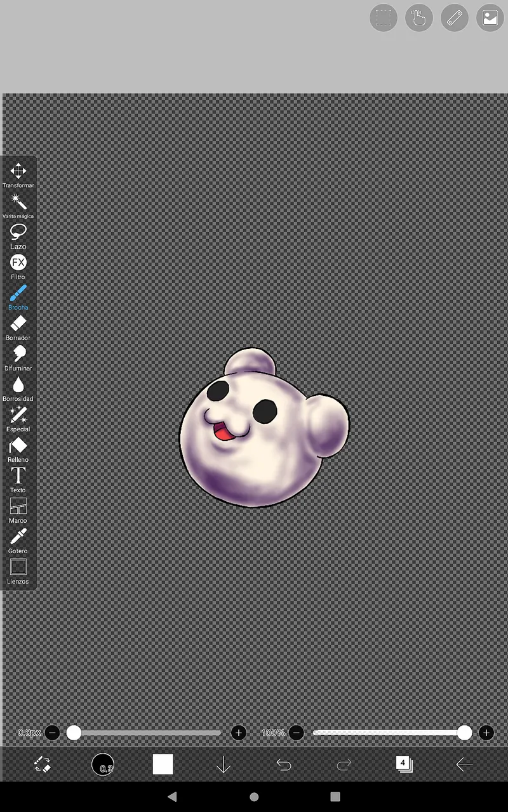Increase opacity with plus button

[x=486, y=733]
